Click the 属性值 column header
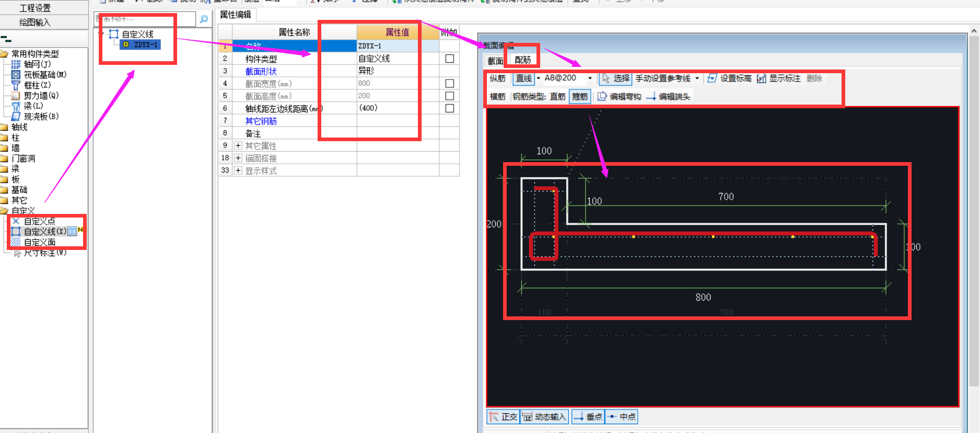Screen dimensions: 980x433 (398, 32)
